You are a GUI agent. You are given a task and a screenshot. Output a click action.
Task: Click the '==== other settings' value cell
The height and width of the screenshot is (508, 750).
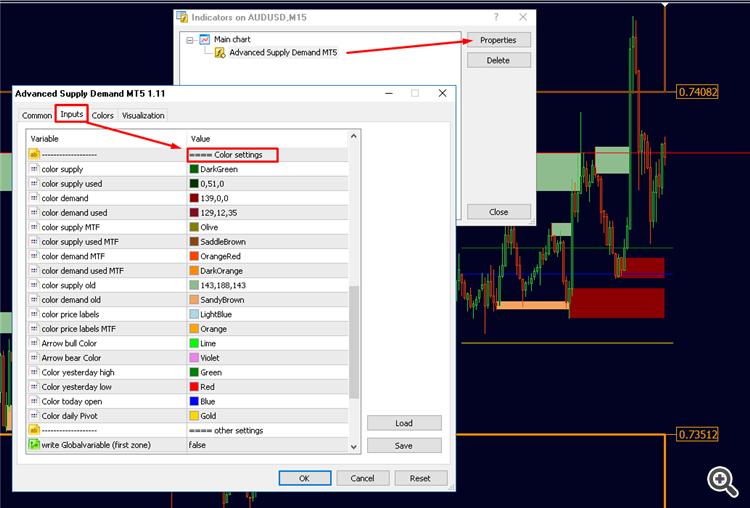pyautogui.click(x=267, y=431)
